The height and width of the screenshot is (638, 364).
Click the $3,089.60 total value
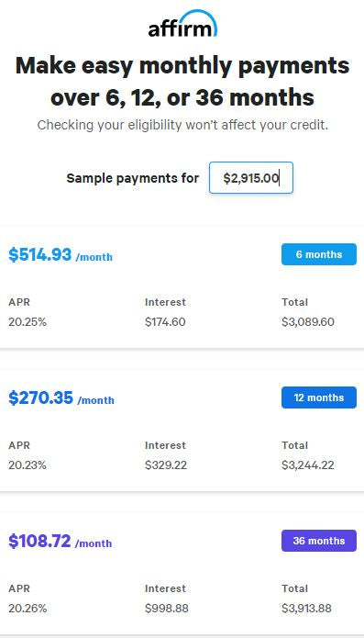[x=308, y=322]
